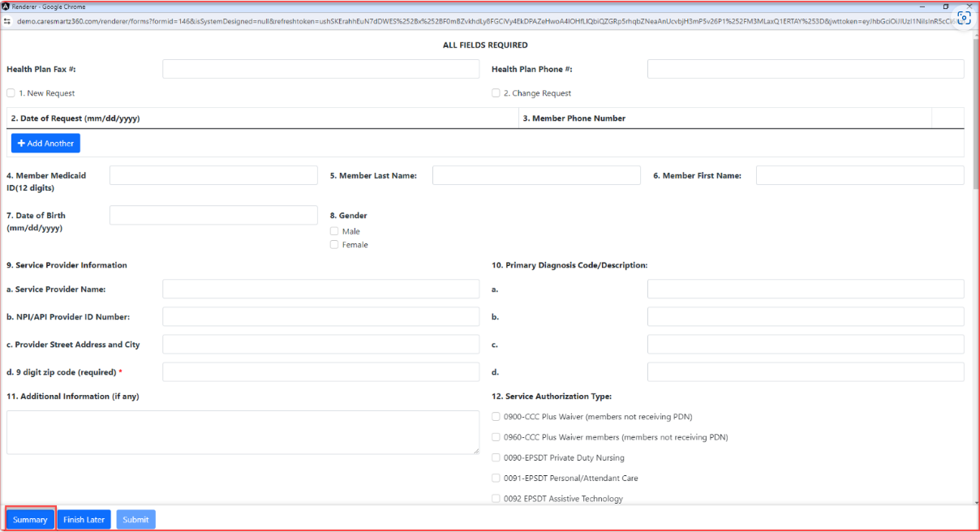Submit the form

pos(135,520)
